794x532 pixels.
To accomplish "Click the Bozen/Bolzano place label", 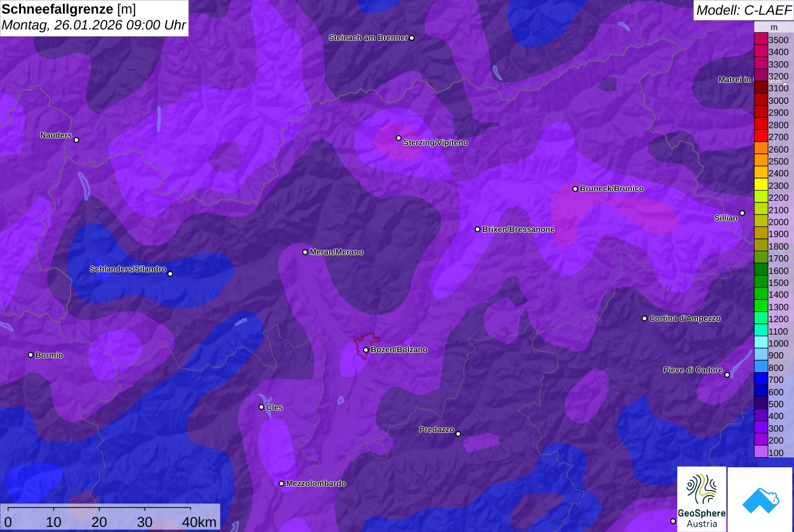I will pos(399,349).
